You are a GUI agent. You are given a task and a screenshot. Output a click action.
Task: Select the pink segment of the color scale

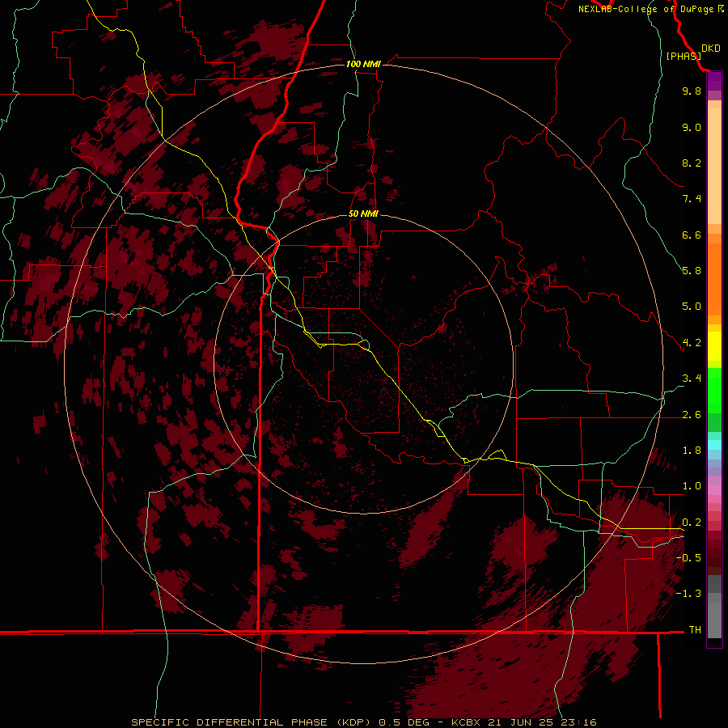pos(714,490)
